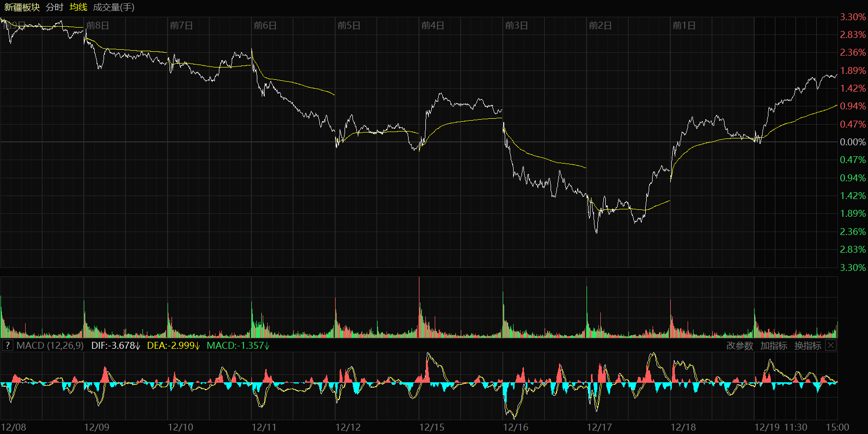
Task: Click the 0.00% baseline axis label
Action: point(853,142)
